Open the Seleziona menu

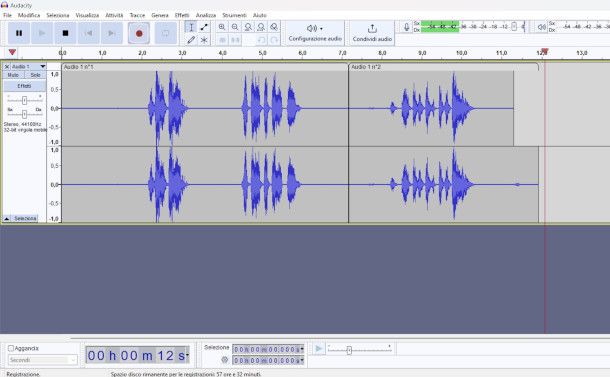click(58, 15)
